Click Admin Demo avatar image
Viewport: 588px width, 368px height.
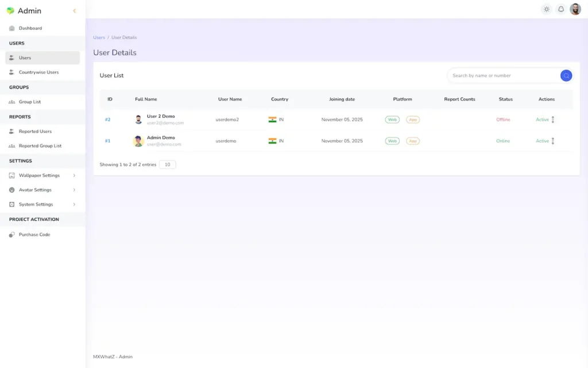coord(138,141)
